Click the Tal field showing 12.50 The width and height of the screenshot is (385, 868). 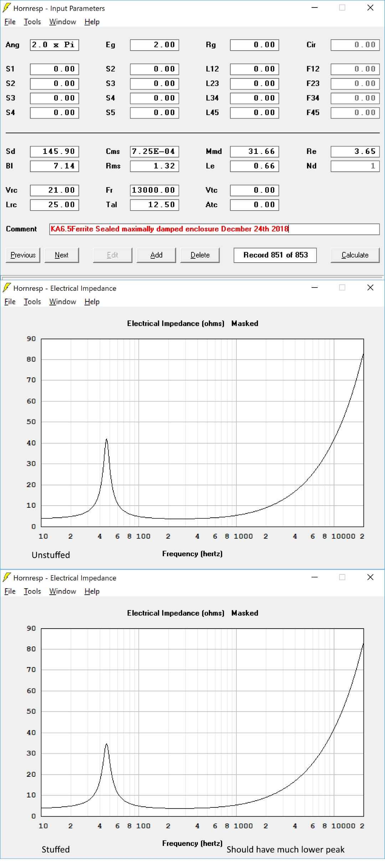(x=155, y=205)
